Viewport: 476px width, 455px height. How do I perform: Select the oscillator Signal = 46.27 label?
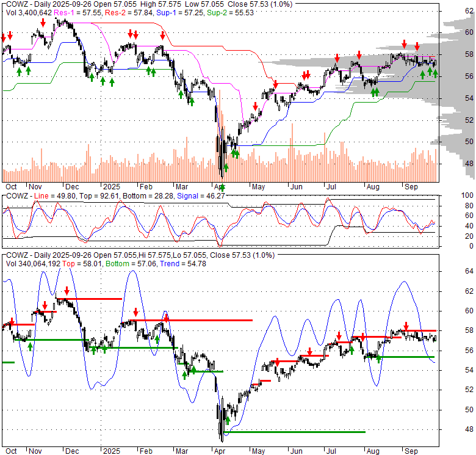(201, 196)
